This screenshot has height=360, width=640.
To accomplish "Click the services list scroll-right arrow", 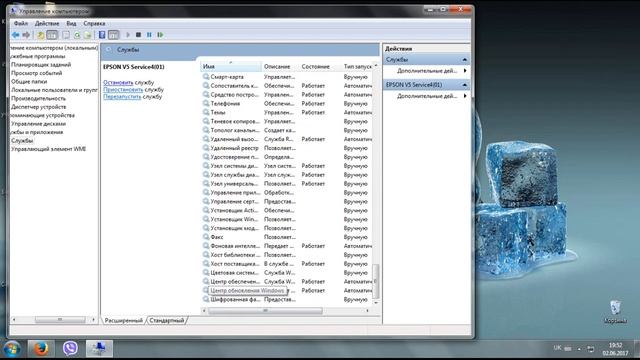I will (368, 311).
